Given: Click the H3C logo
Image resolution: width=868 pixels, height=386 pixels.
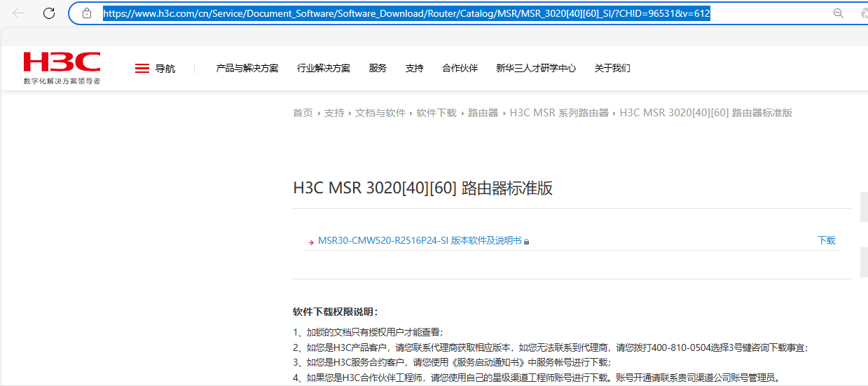Looking at the screenshot, I should pyautogui.click(x=62, y=62).
